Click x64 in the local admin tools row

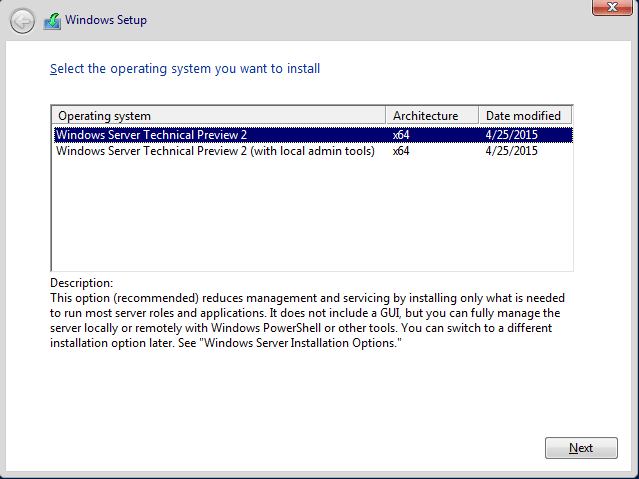[x=402, y=152]
